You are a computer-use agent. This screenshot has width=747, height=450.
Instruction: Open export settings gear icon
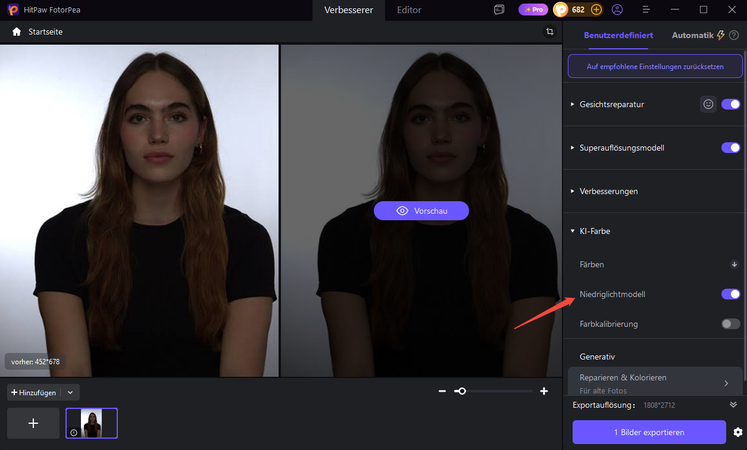pos(737,432)
